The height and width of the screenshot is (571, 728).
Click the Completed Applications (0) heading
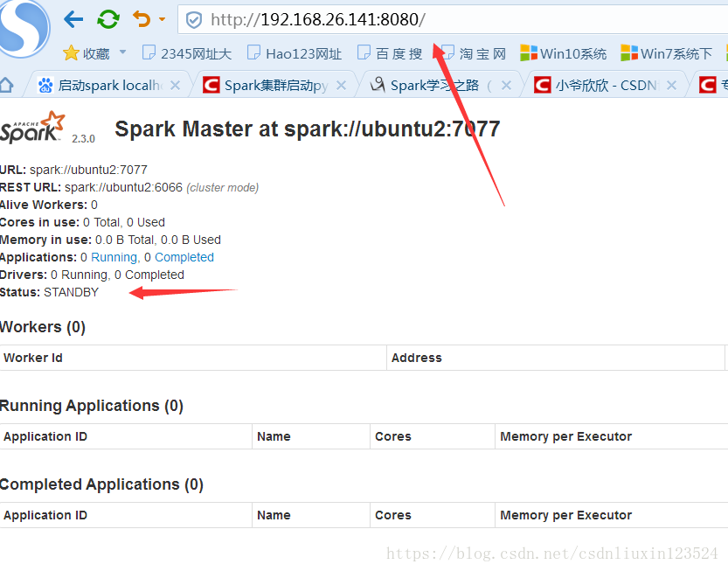pyautogui.click(x=101, y=484)
